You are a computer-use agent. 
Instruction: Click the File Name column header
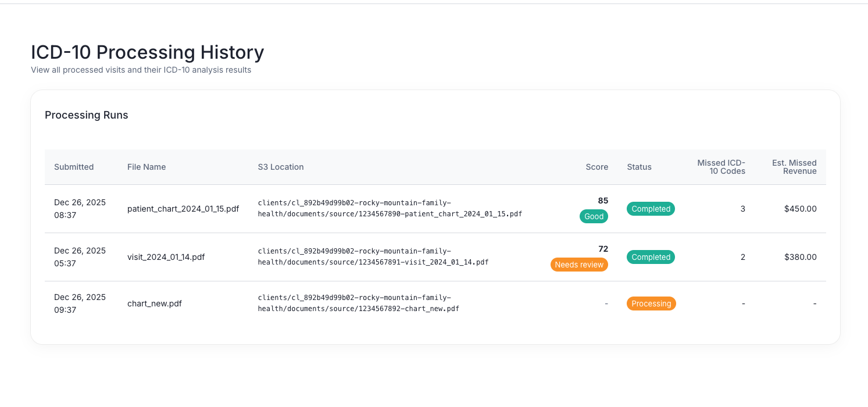pyautogui.click(x=147, y=167)
